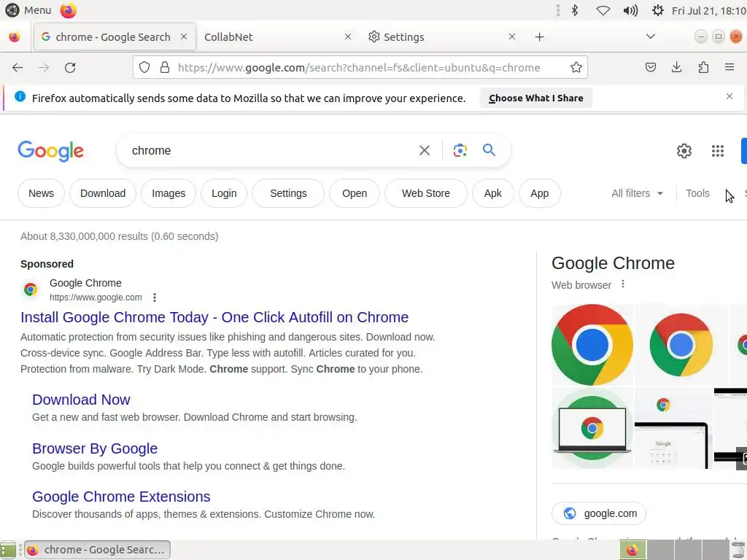The height and width of the screenshot is (560, 747).
Task: Click Choose What I Share button
Action: [536, 98]
